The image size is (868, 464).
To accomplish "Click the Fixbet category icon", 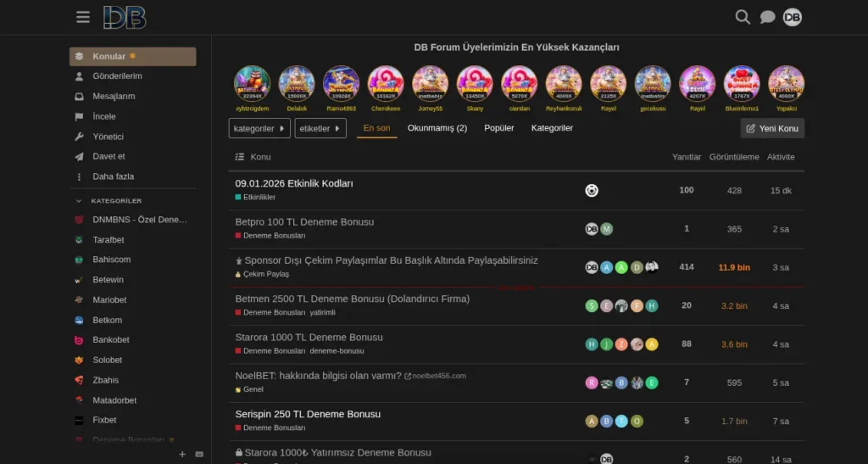I will [x=79, y=420].
